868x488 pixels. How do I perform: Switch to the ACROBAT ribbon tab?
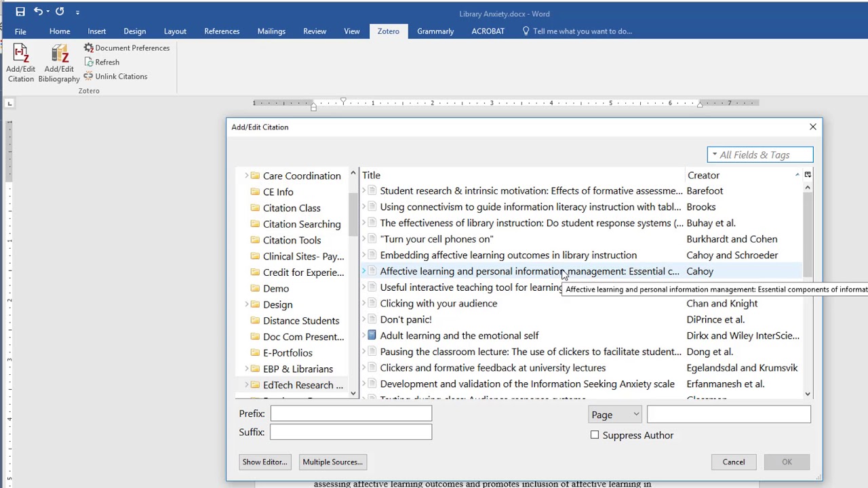(x=488, y=31)
